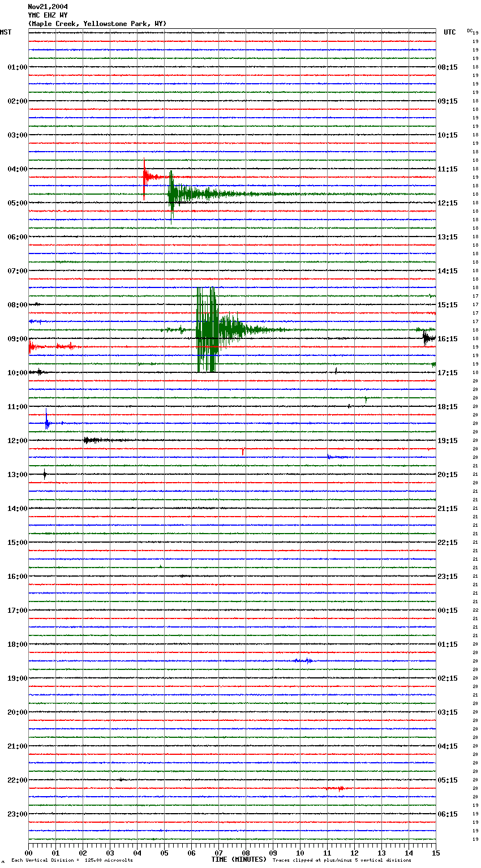Select the 18:00 MST time label

[x=18, y=644]
